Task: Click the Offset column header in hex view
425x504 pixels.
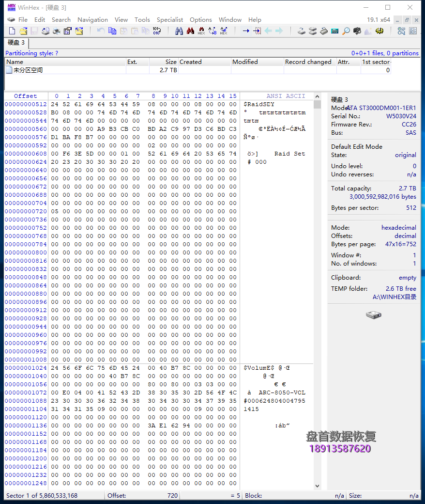Action: (25, 96)
